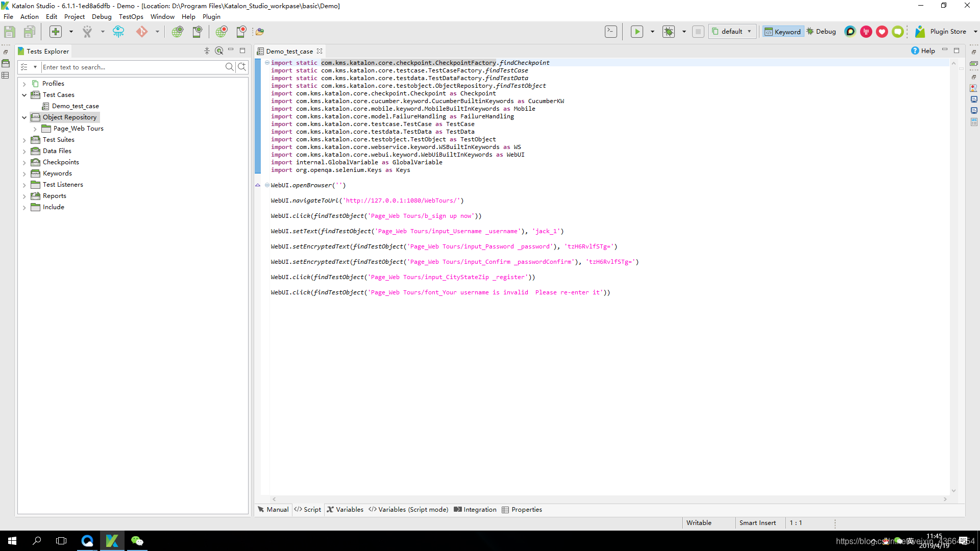Image resolution: width=980 pixels, height=551 pixels.
Task: Click the red Gitter chat circle icon
Action: pyautogui.click(x=866, y=32)
